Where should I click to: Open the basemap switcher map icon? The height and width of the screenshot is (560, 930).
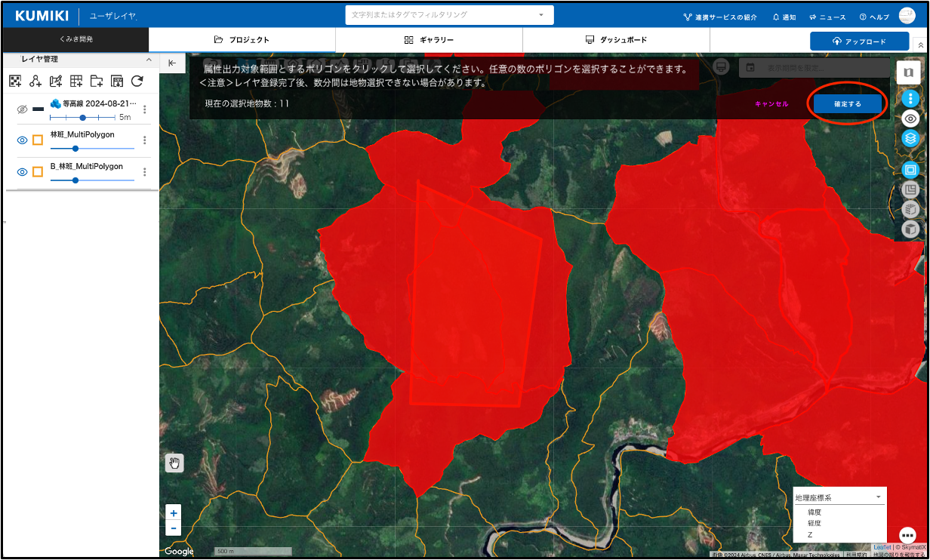pyautogui.click(x=908, y=72)
